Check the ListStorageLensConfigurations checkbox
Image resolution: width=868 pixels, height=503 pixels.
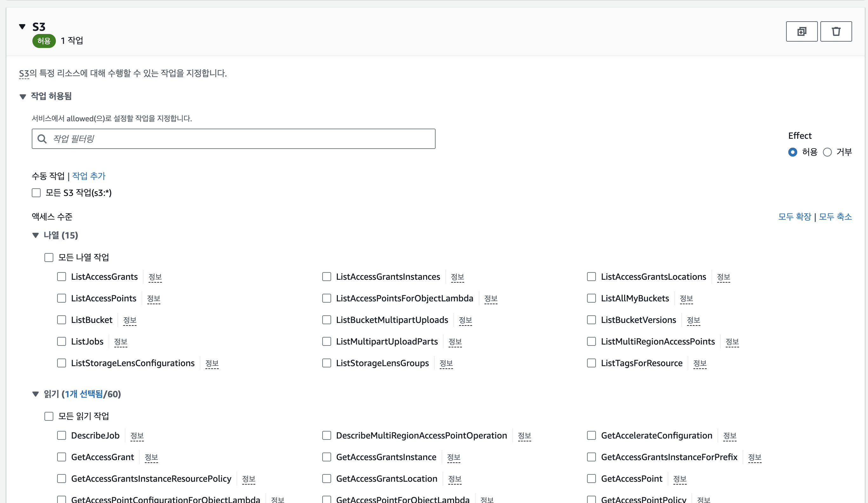[x=62, y=363]
